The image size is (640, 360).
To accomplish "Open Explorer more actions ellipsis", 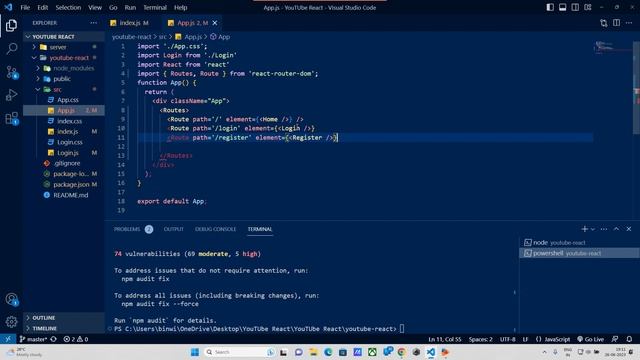I will pos(93,23).
